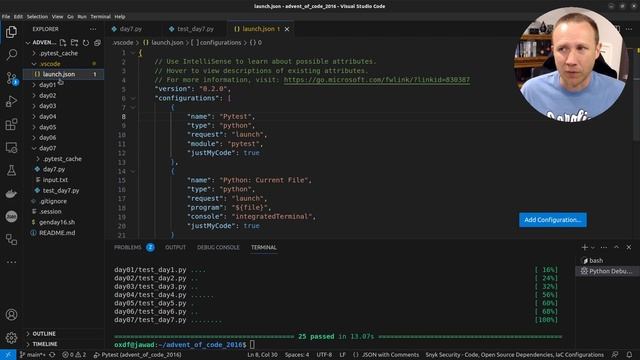Open the Testing flask view
640x360 pixels.
[11, 170]
